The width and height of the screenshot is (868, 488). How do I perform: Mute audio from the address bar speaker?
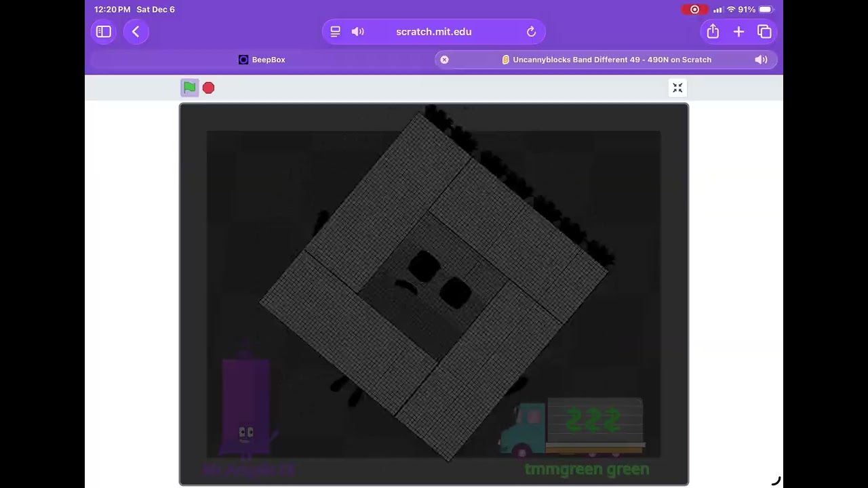pyautogui.click(x=358, y=32)
